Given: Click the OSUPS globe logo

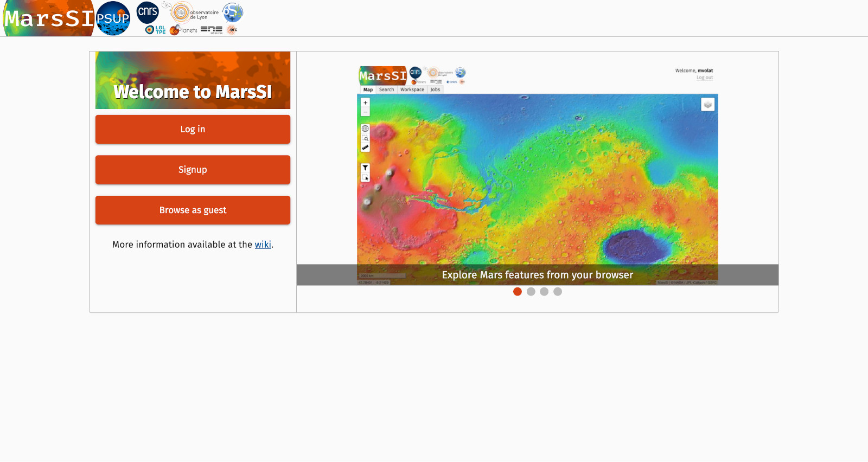Looking at the screenshot, I should coord(233,12).
